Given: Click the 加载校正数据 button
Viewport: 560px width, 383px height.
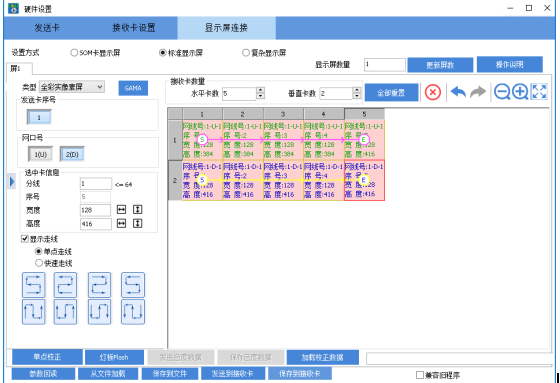Looking at the screenshot, I should point(322,357).
